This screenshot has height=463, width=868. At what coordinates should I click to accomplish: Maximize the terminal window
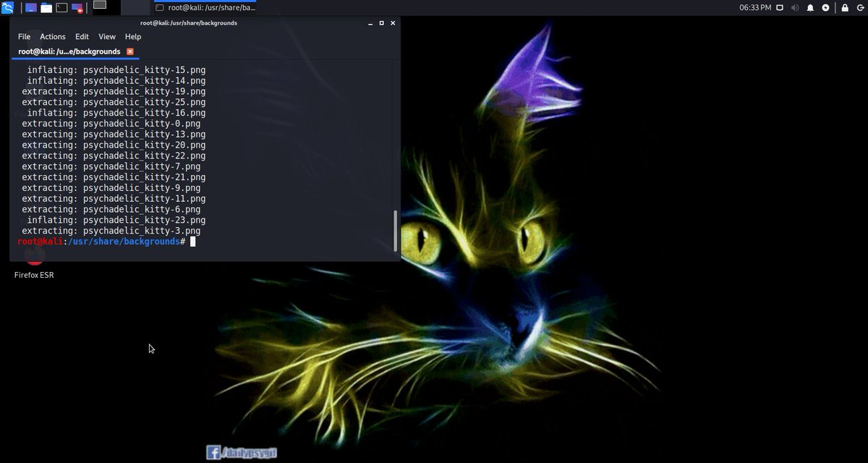pos(382,23)
